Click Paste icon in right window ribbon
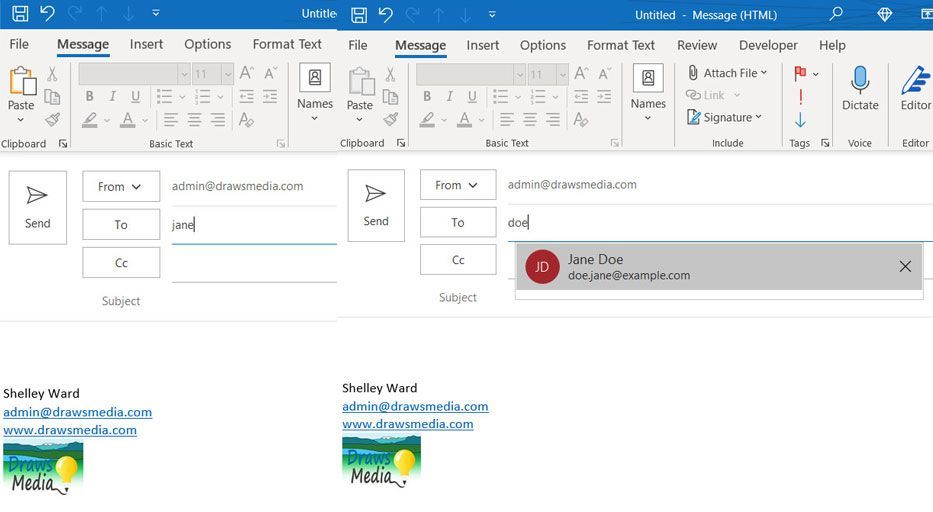 [x=361, y=81]
